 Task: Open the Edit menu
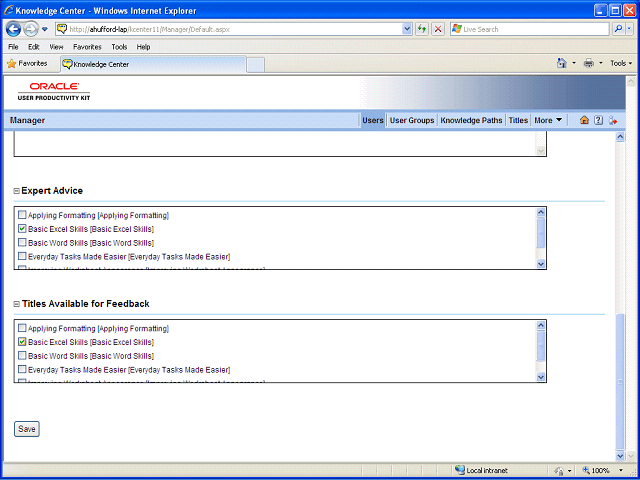(33, 47)
